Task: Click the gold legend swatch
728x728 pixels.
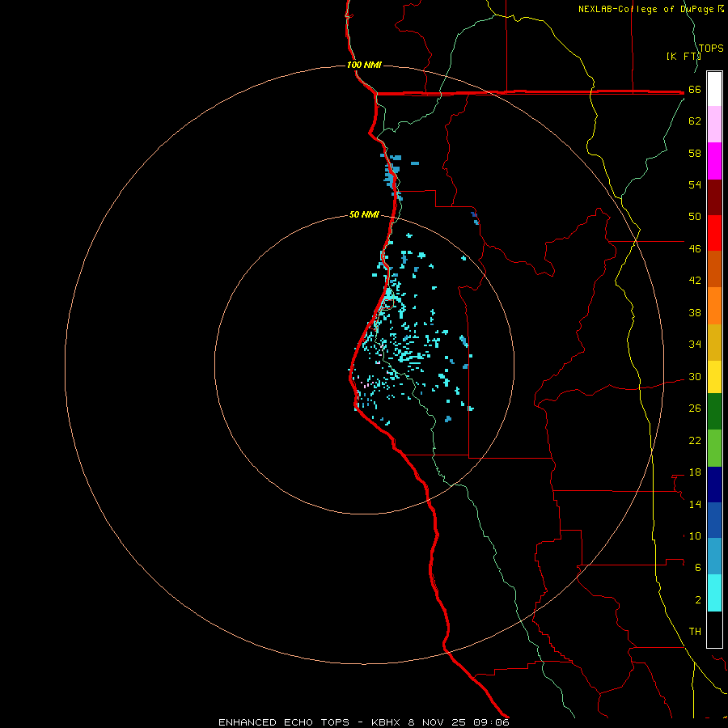Action: 714,342
